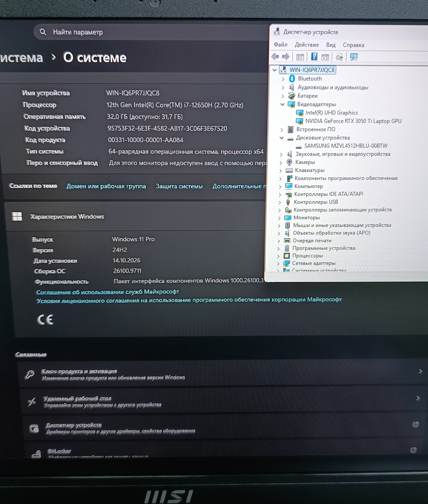Expand the Встроенное ПО node
Image resolution: width=428 pixels, height=504 pixels.
(282, 130)
